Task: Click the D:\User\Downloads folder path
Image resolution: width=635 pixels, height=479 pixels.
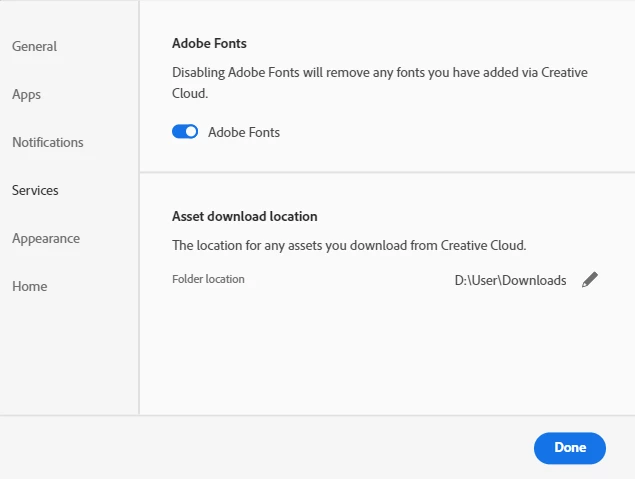Action: coord(510,280)
